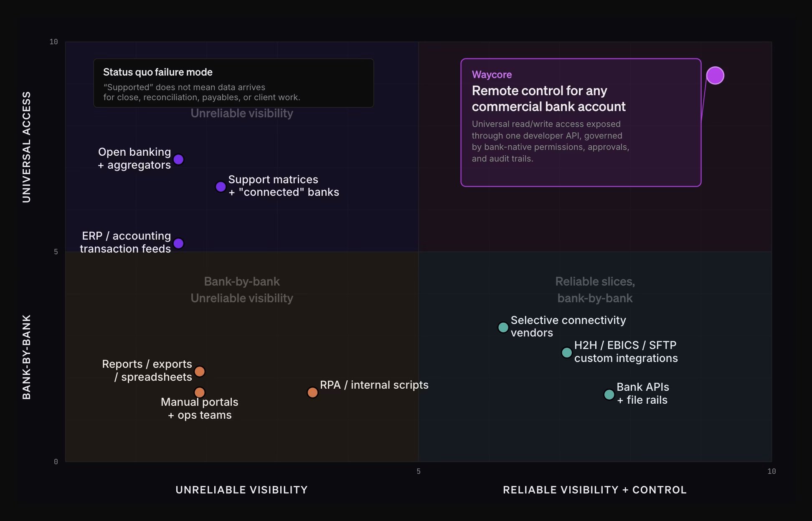Select the Reports / exports / spreadsheets dot

tap(200, 371)
